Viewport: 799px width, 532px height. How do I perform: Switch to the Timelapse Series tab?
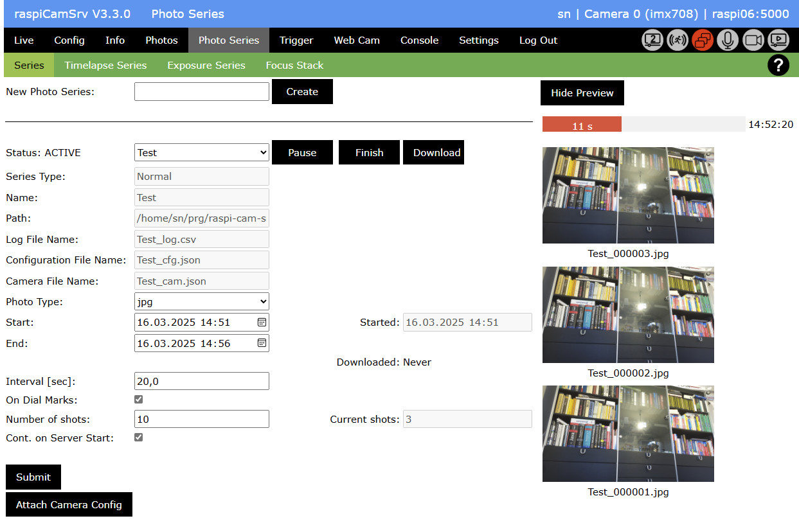coord(105,65)
